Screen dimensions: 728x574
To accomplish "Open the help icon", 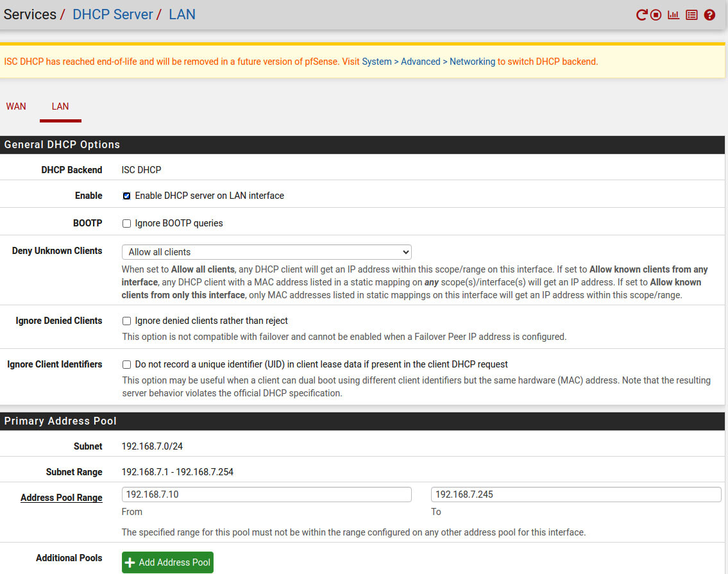I will click(x=709, y=15).
